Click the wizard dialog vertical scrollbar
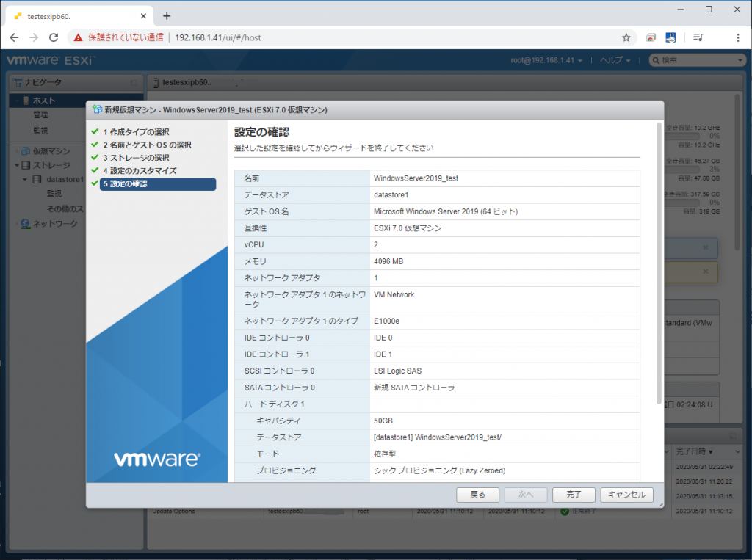The image size is (752, 560). tap(659, 263)
